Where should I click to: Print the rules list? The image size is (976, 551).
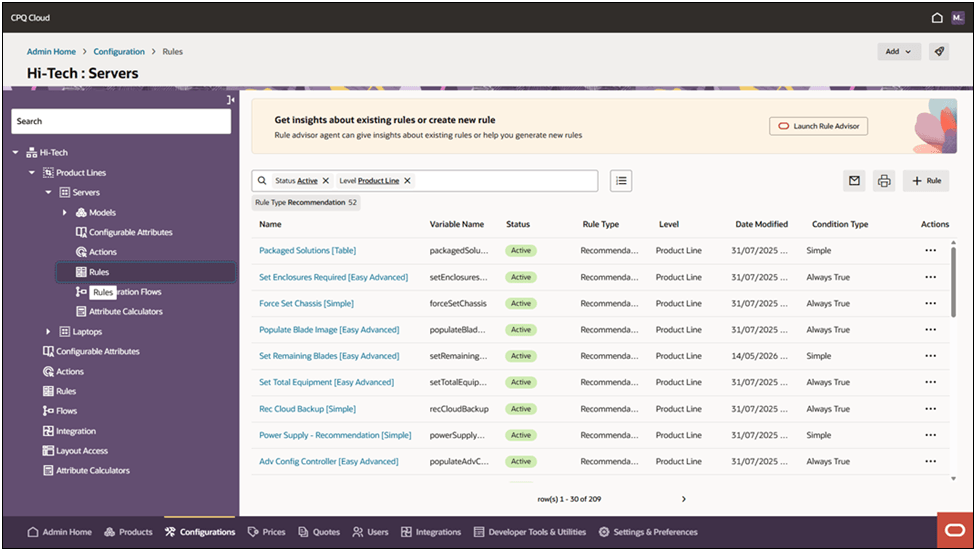pos(884,181)
